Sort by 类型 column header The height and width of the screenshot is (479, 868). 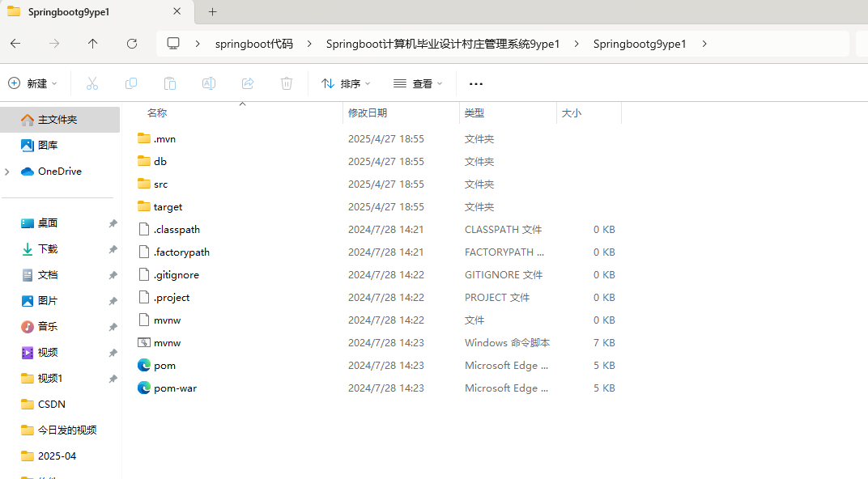click(x=474, y=112)
